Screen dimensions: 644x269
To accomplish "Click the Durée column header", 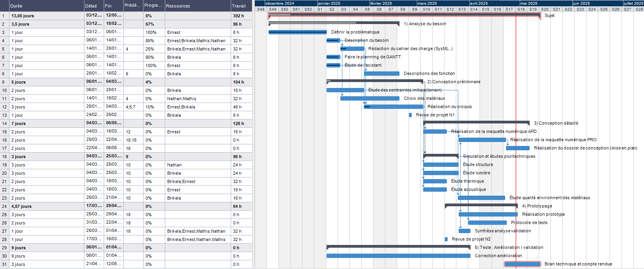I will (46, 6).
